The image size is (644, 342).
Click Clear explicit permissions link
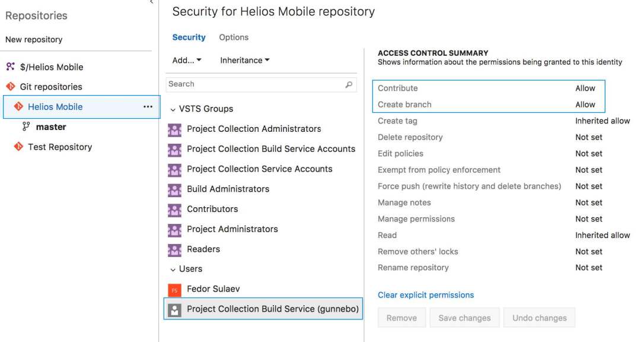(x=426, y=294)
